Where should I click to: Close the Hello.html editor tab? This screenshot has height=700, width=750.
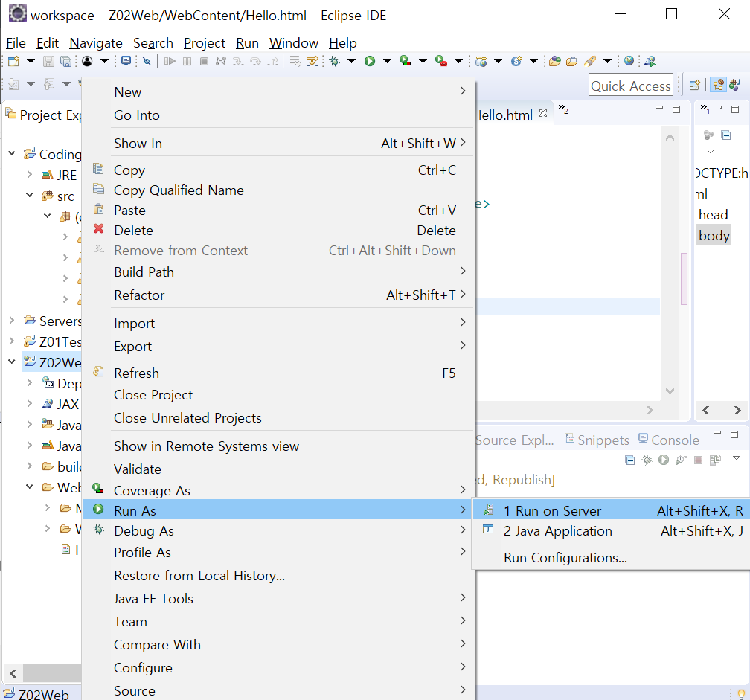[543, 113]
